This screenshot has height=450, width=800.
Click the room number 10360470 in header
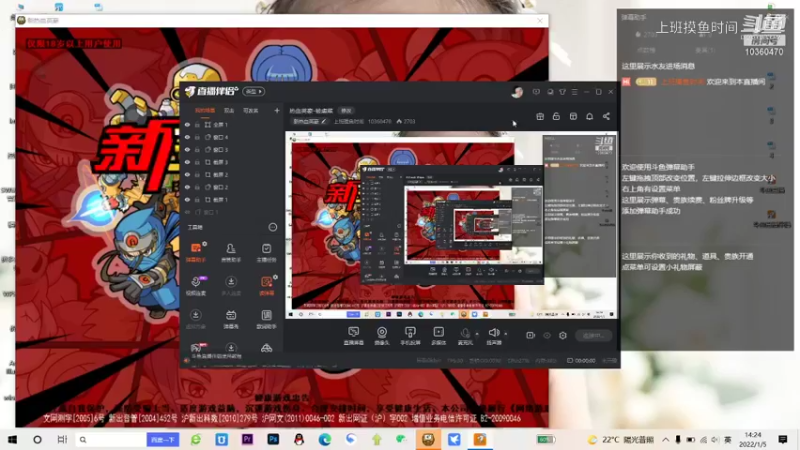[x=380, y=121]
